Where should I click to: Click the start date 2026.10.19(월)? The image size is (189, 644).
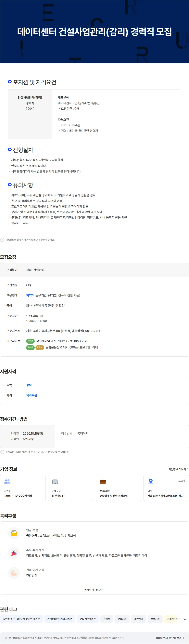pos(33,433)
